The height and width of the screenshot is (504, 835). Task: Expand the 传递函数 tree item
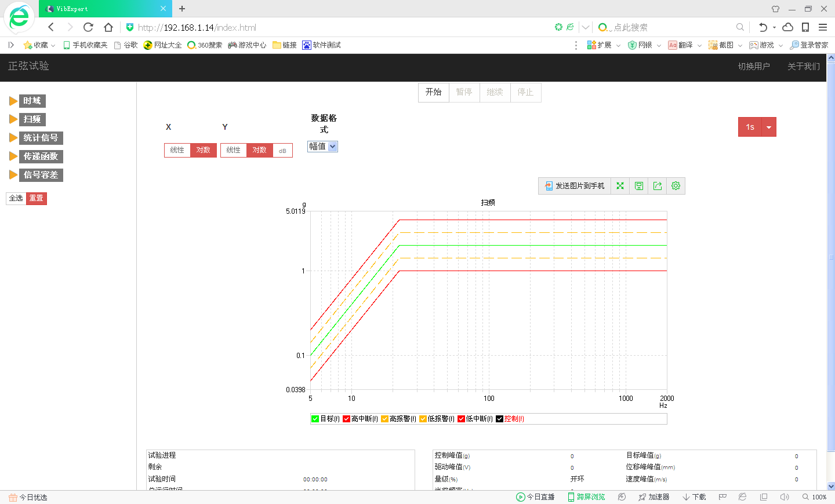pos(13,156)
